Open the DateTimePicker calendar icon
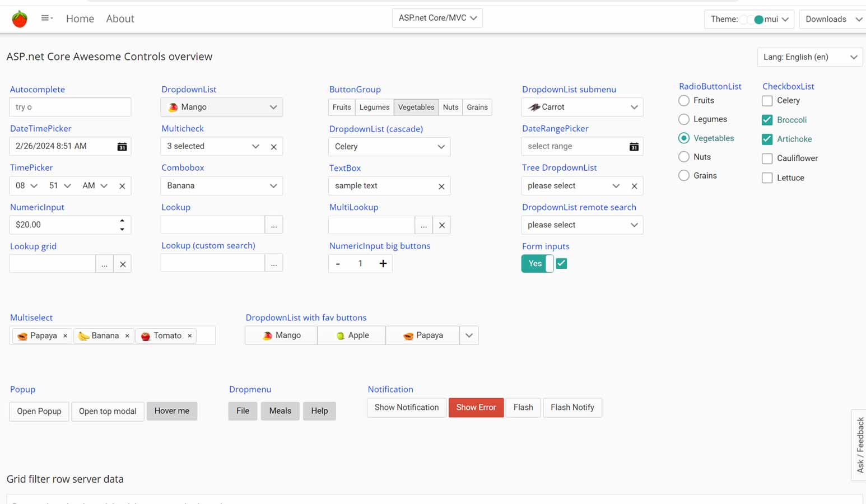 tap(122, 147)
